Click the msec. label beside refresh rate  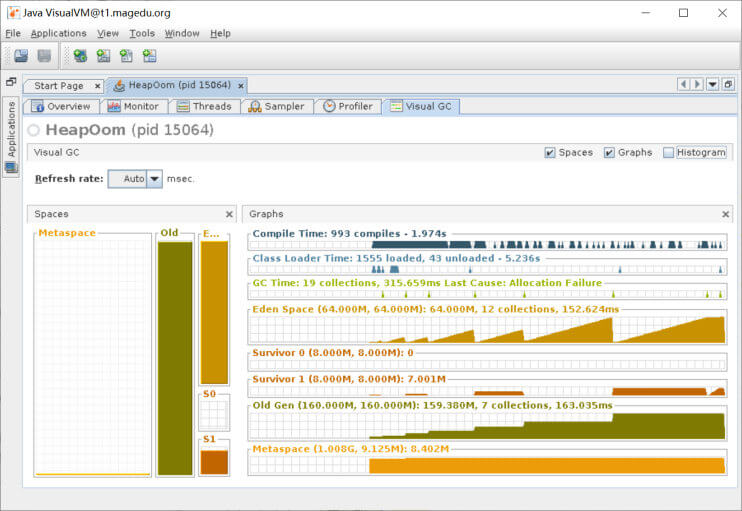click(180, 179)
